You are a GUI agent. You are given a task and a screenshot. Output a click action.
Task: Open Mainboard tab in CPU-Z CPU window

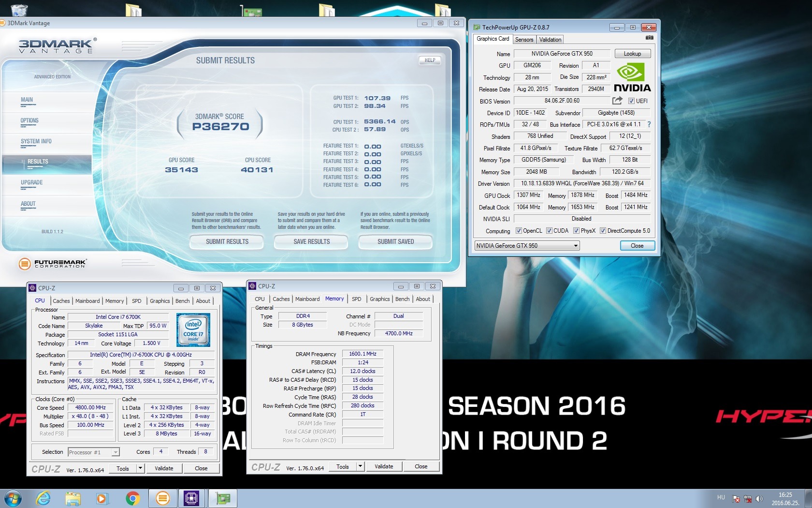87,301
